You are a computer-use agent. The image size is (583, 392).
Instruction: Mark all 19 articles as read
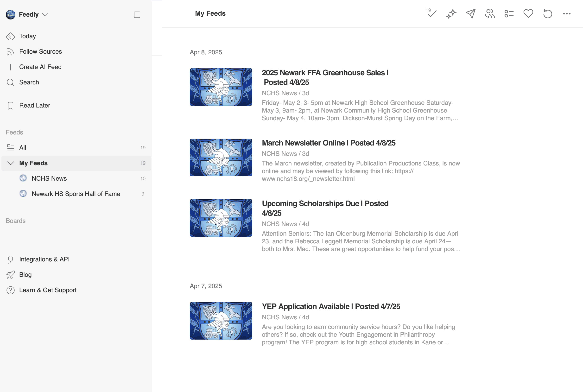431,13
